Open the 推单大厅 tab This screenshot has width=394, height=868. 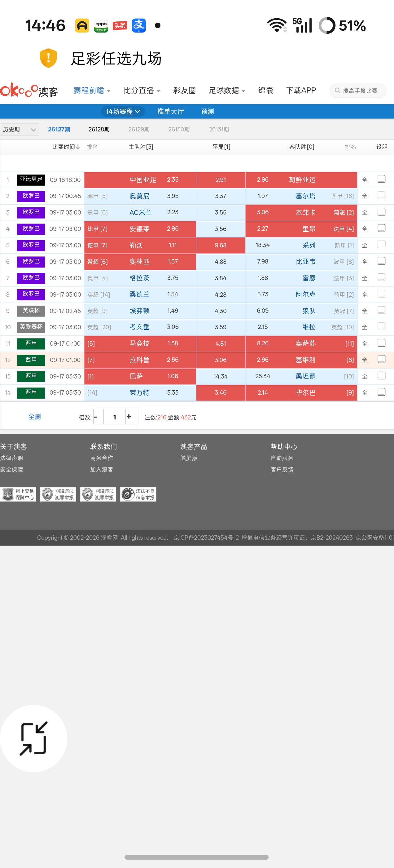pyautogui.click(x=171, y=112)
